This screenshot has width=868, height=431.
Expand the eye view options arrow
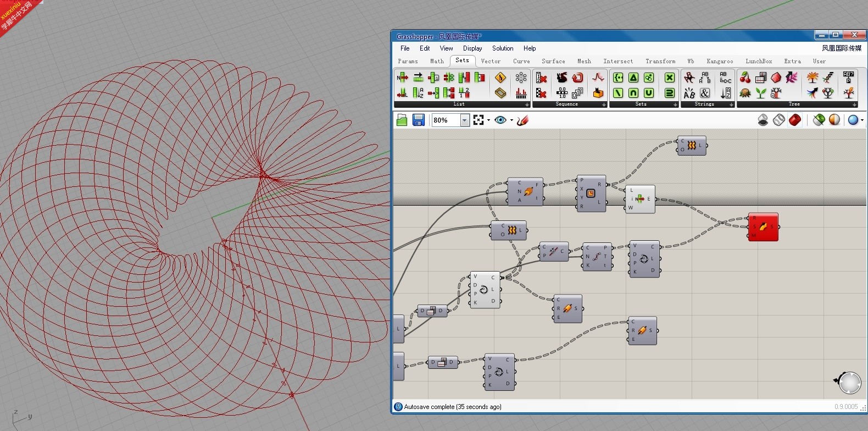[x=511, y=120]
